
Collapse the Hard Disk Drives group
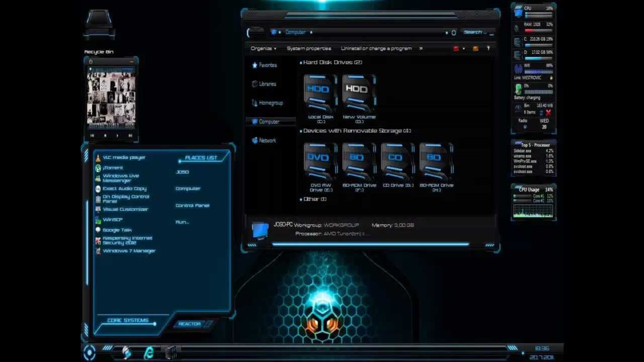click(301, 63)
